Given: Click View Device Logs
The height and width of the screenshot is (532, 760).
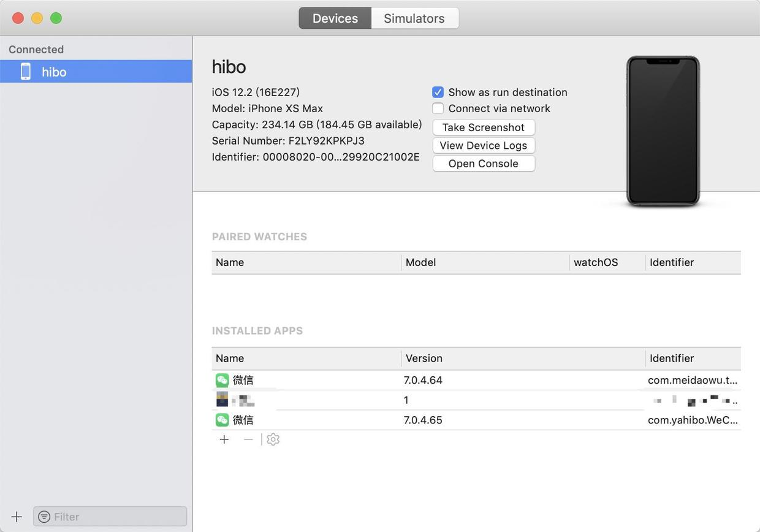Looking at the screenshot, I should click(484, 145).
